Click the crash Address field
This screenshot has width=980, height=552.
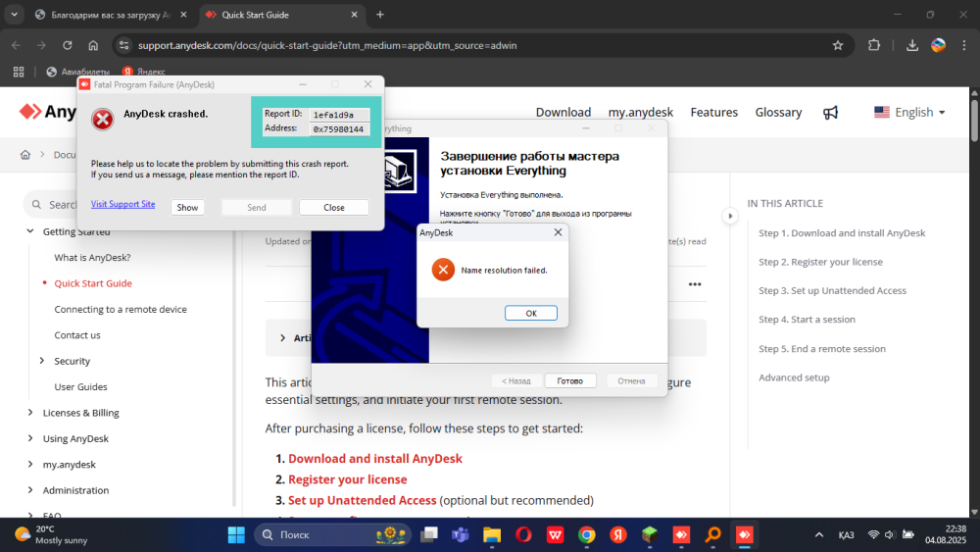339,129
